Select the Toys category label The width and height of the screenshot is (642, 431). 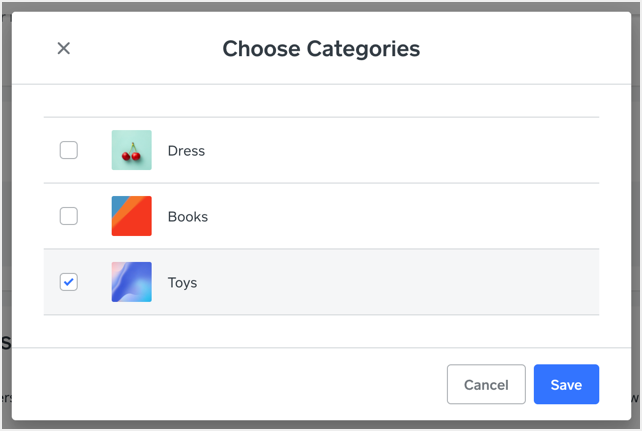pos(183,283)
